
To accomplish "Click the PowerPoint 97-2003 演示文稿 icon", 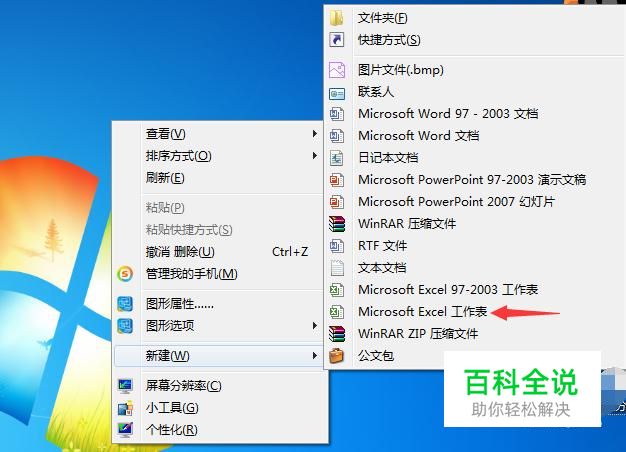I will point(337,180).
